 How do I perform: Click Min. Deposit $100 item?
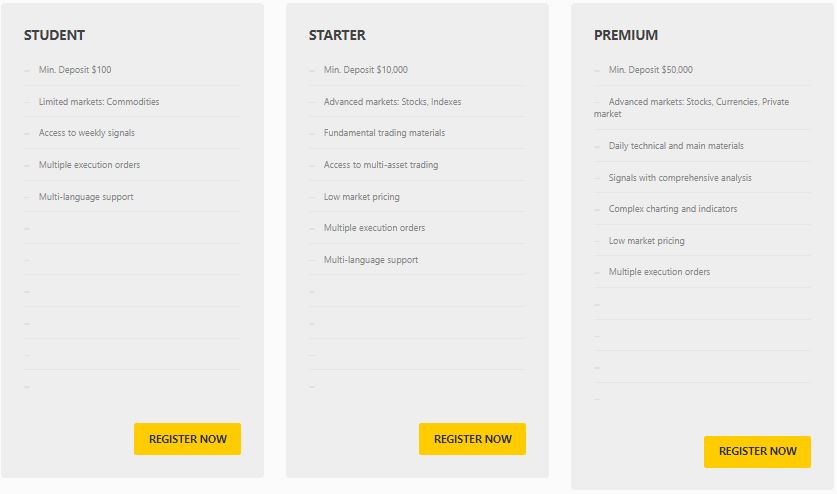(75, 70)
